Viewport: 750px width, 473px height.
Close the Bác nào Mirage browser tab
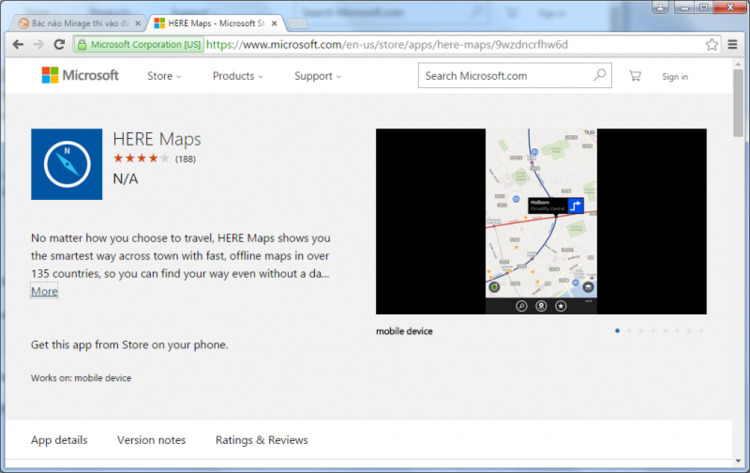(138, 23)
